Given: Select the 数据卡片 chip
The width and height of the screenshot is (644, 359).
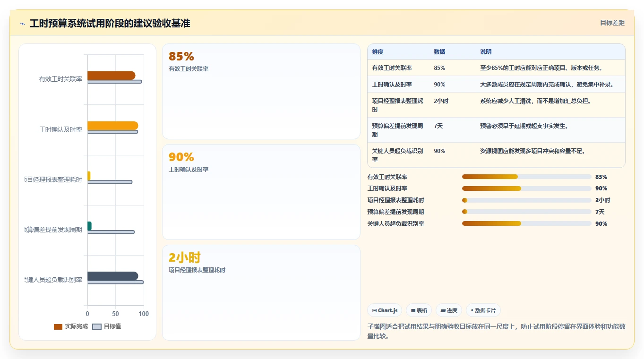Looking at the screenshot, I should [483, 310].
